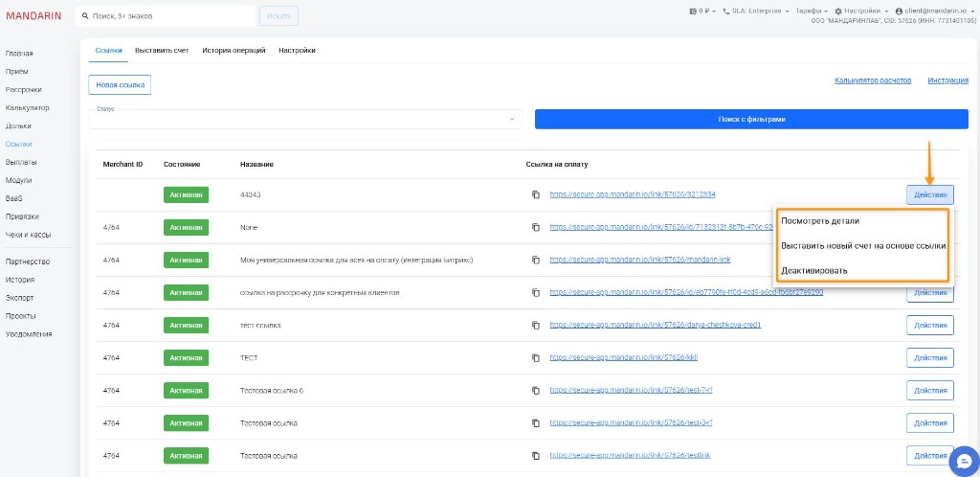Click the magnifier icon in search box

point(85,16)
